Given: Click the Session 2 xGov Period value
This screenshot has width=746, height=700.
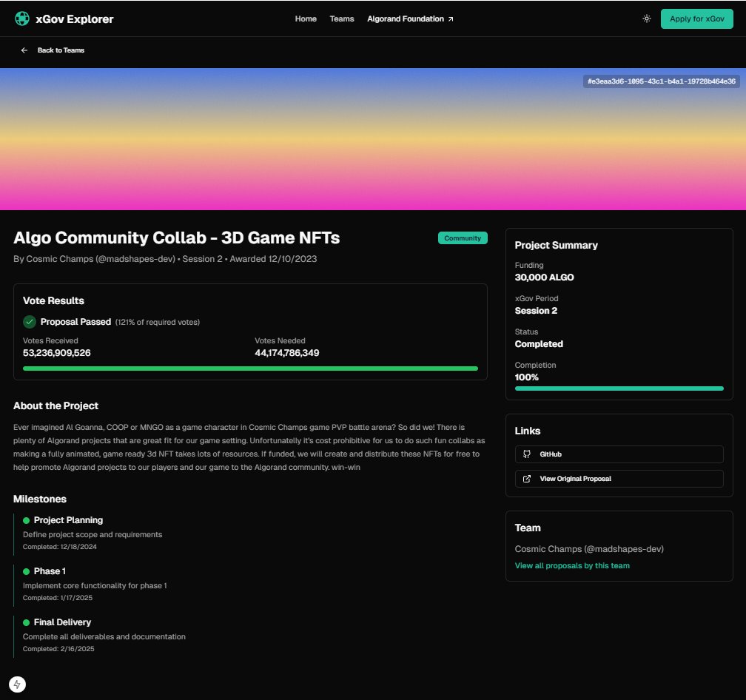Looking at the screenshot, I should (x=536, y=311).
